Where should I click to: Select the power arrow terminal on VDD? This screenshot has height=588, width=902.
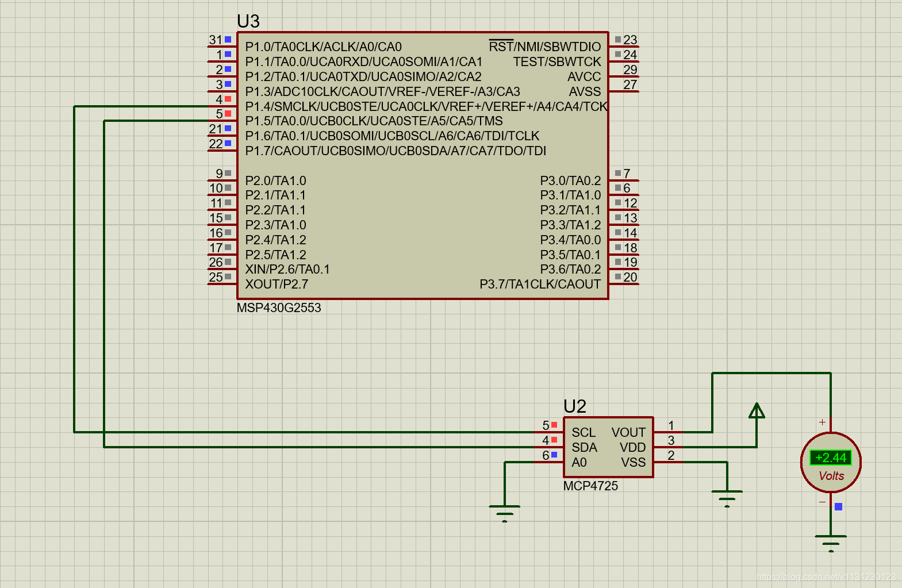tap(757, 410)
